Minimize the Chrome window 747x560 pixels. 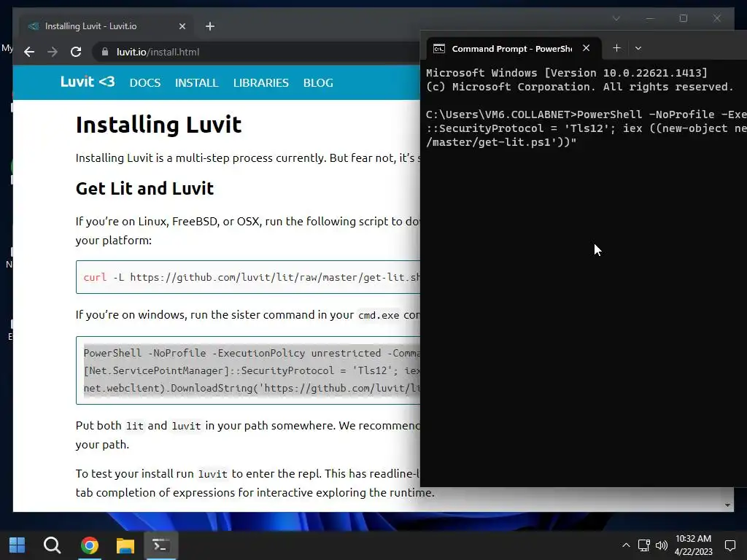point(650,18)
